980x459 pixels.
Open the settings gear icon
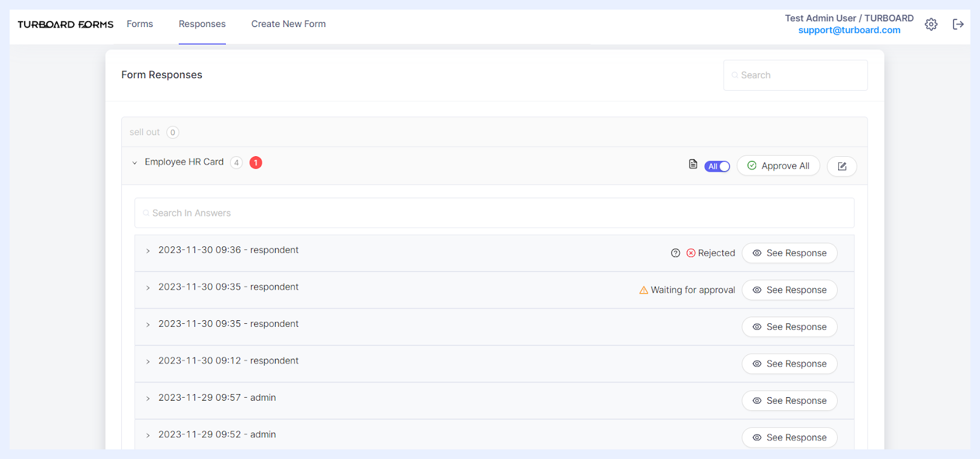931,24
